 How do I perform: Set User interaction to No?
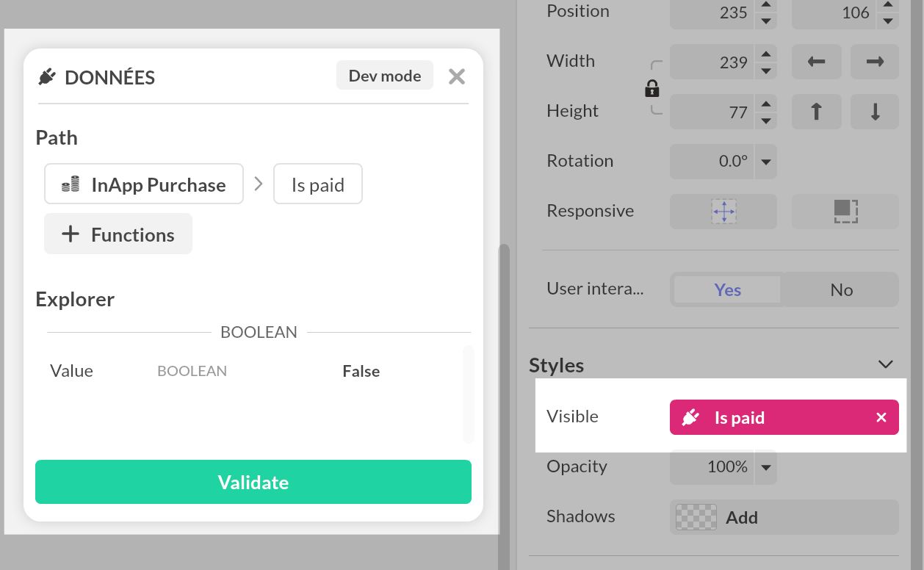click(x=840, y=289)
